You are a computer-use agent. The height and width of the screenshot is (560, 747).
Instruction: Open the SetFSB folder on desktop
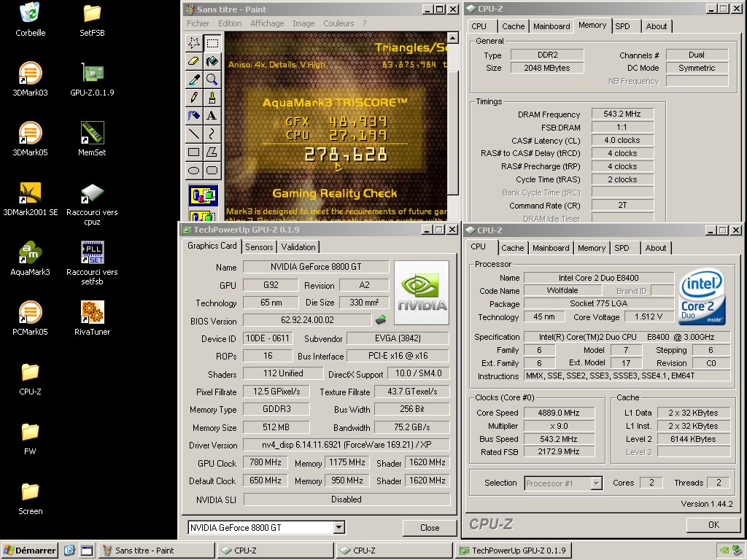click(92, 19)
